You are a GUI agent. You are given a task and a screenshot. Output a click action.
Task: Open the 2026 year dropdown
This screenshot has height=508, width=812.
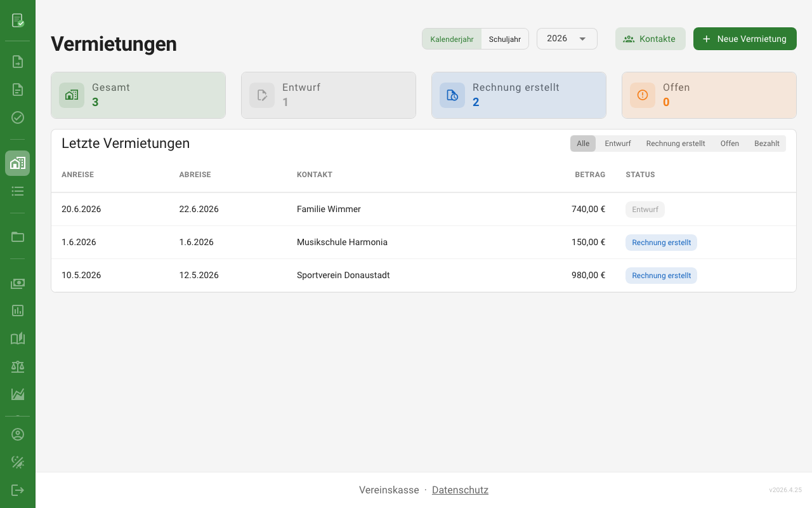566,39
